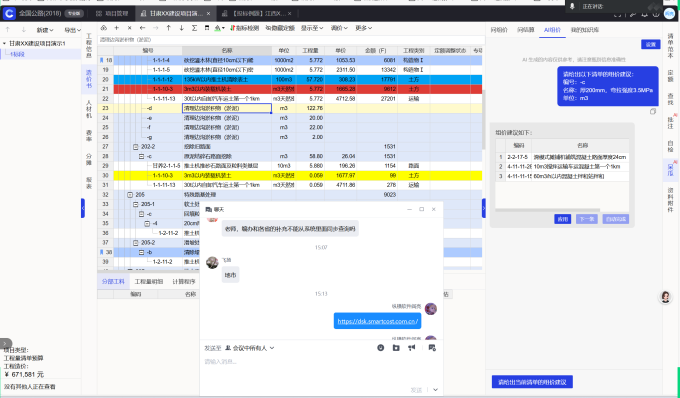
Task: Click blue collapse handle left of table
Action: pos(83,208)
